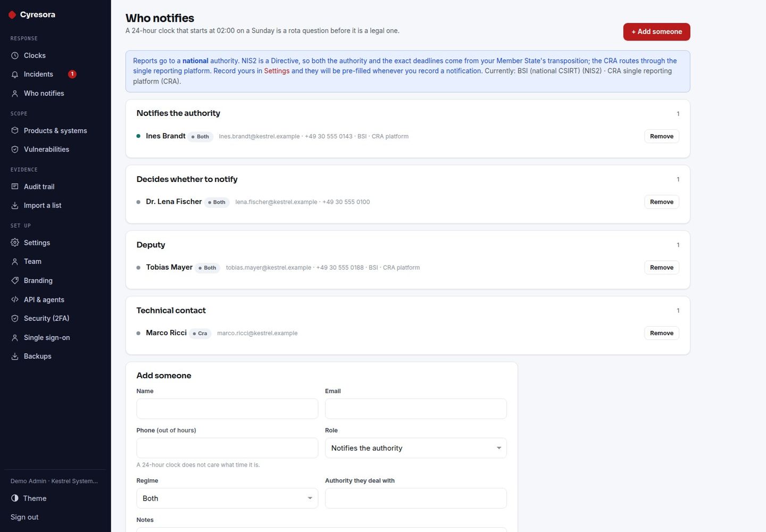766x532 pixels.
Task: Open the Clocks page
Action: coord(55,55)
